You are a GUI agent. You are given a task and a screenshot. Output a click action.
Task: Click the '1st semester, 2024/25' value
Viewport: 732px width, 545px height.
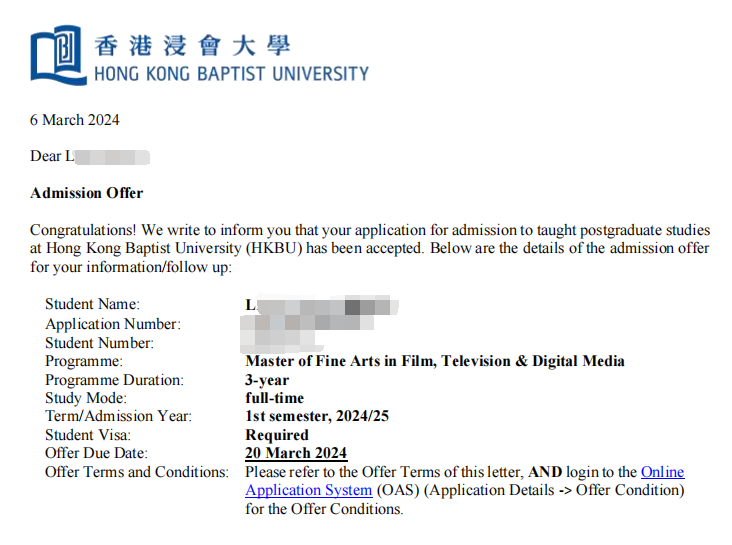click(317, 416)
